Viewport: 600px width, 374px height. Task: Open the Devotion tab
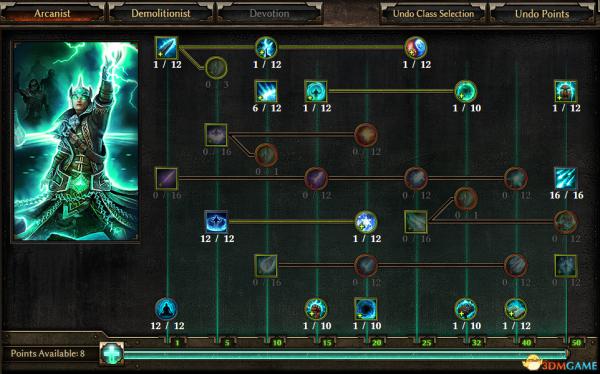point(269,13)
